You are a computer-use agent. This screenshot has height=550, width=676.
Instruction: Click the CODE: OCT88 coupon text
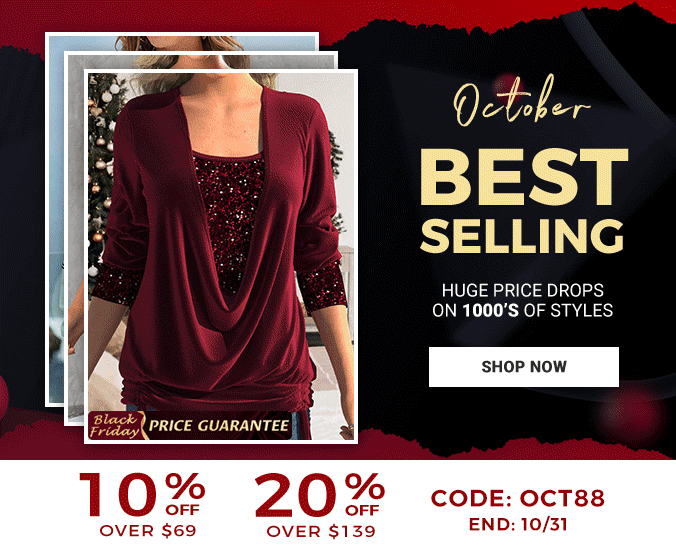(x=518, y=498)
